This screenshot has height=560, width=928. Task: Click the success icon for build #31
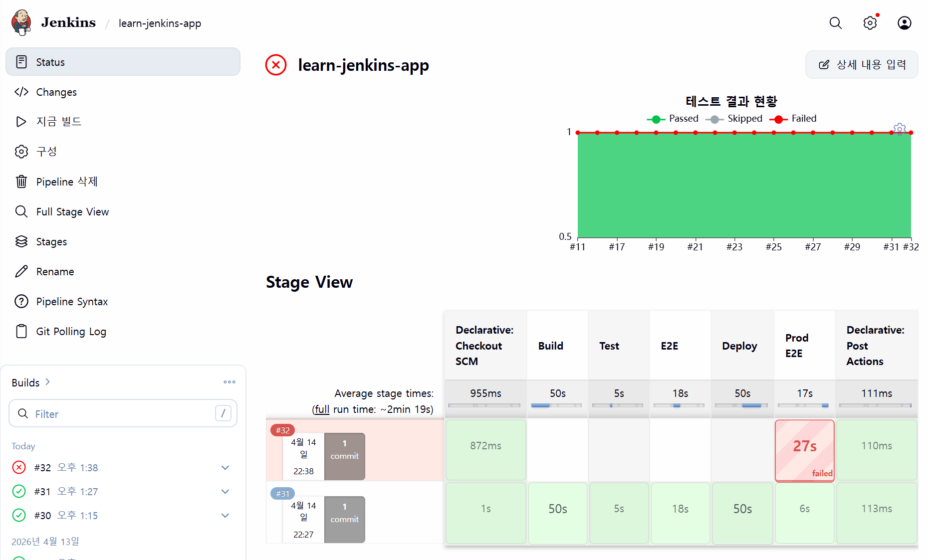tap(19, 492)
